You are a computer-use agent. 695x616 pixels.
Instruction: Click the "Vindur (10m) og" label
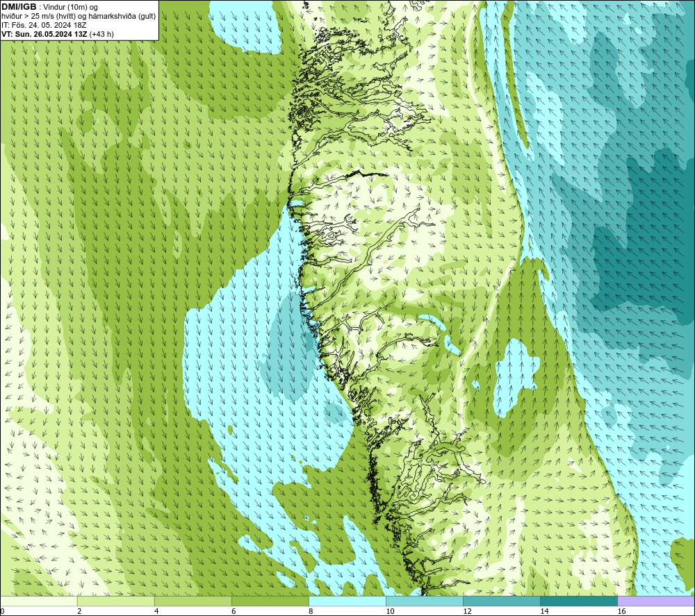point(70,8)
